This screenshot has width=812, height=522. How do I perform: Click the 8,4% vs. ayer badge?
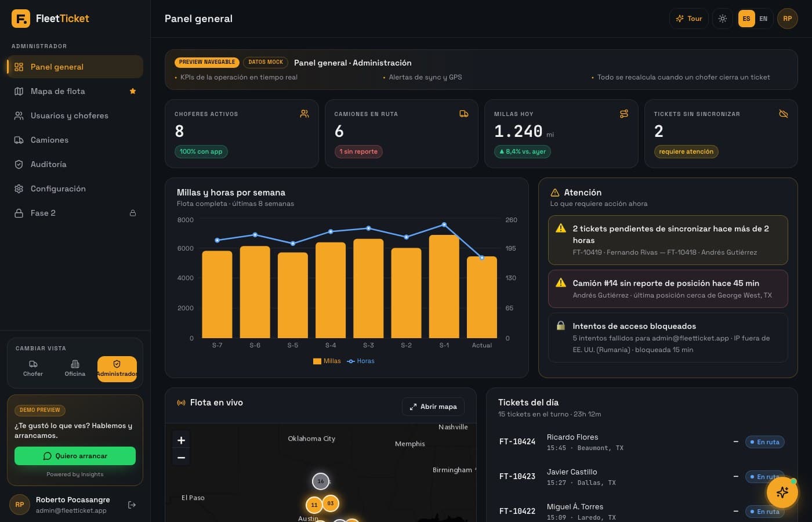point(523,151)
